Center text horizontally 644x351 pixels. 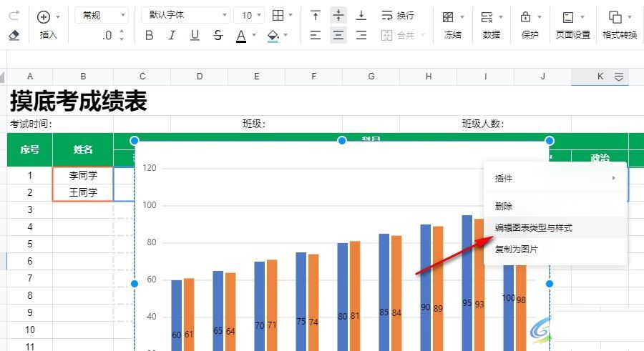coord(338,35)
